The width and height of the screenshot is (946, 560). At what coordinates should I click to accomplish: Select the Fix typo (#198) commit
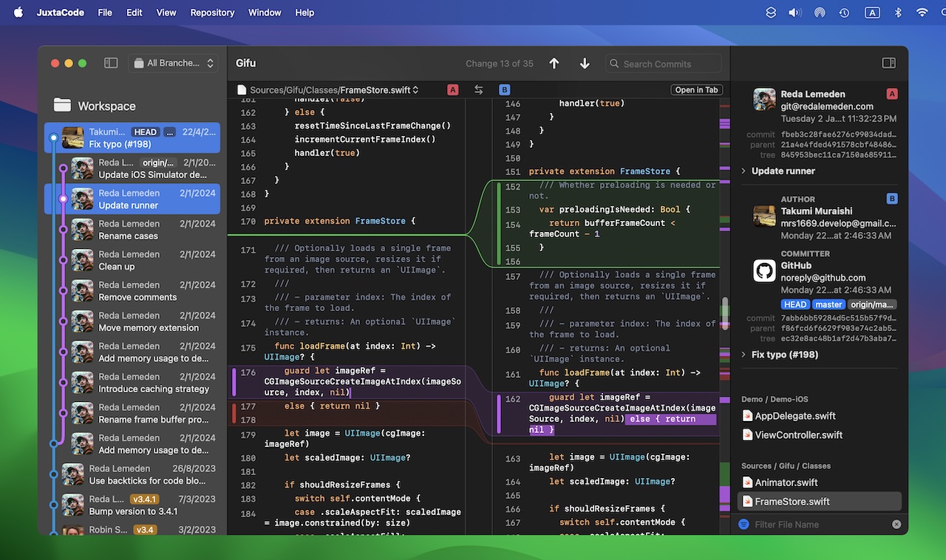click(x=132, y=137)
